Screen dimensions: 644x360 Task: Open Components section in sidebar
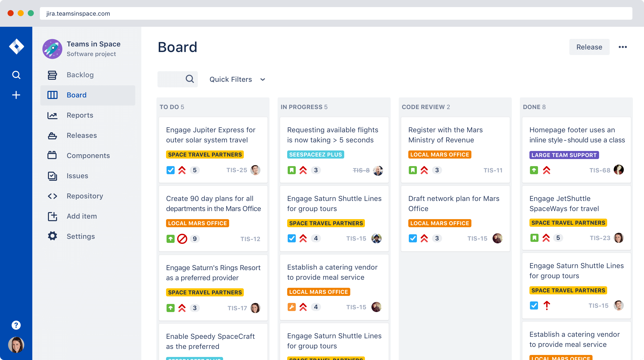pos(89,156)
